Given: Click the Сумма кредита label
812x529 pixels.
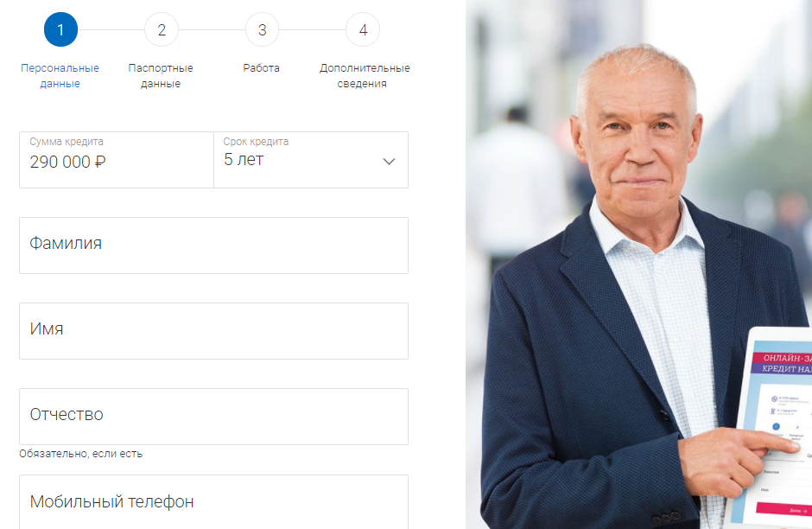Looking at the screenshot, I should (67, 142).
